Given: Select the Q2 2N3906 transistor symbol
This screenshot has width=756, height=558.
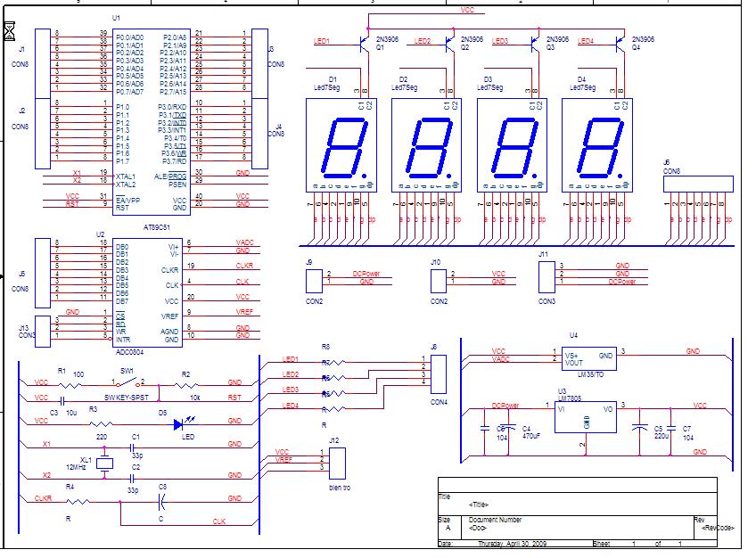Looking at the screenshot, I should (450, 45).
